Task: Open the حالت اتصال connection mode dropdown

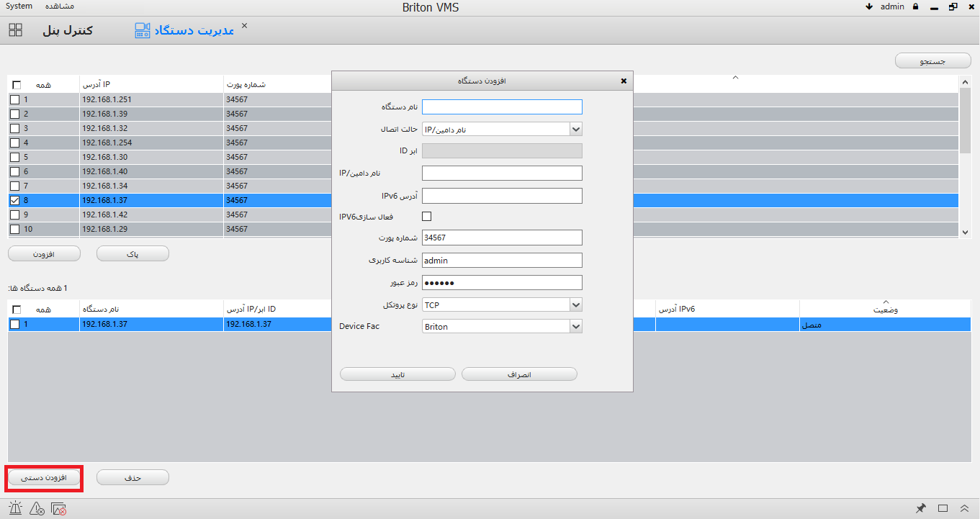Action: pyautogui.click(x=502, y=130)
